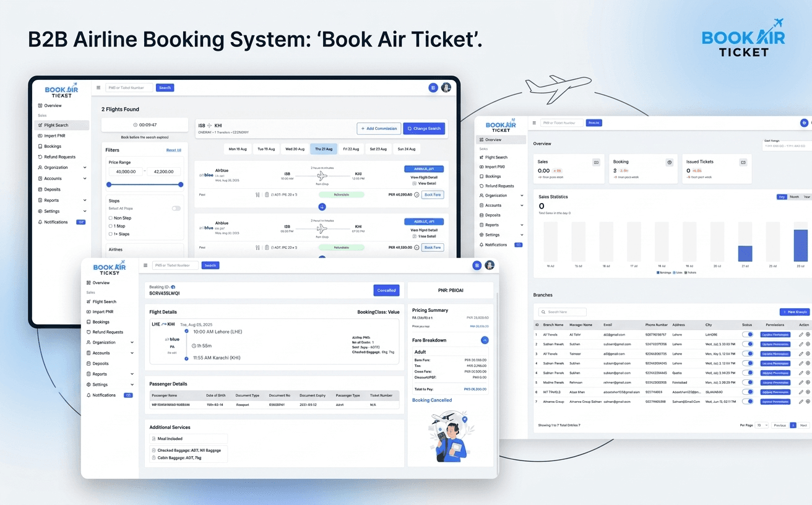Click blue round icon in flight search header

tap(433, 88)
